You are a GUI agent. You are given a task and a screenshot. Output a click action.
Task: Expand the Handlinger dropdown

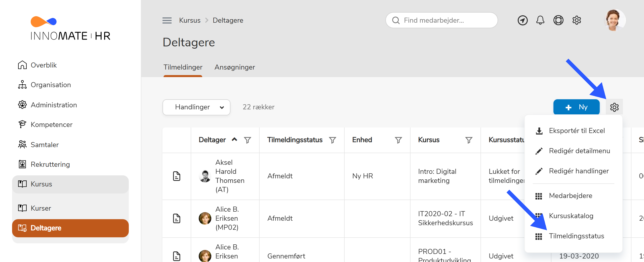click(196, 107)
